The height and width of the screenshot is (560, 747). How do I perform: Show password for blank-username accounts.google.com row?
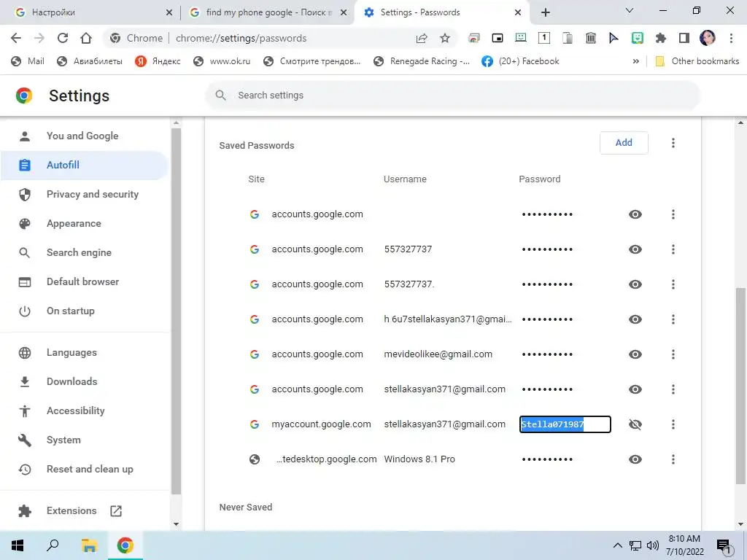coord(635,214)
